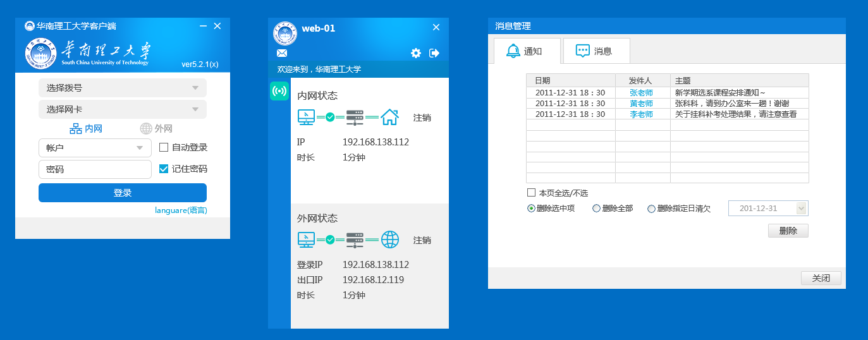Click the logout arrow icon in web-01 window

tap(434, 53)
